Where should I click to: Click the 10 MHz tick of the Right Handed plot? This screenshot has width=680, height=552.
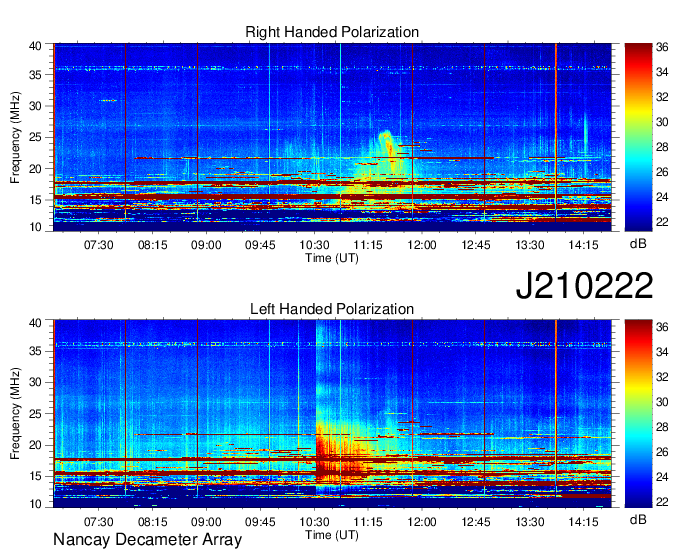(35, 227)
